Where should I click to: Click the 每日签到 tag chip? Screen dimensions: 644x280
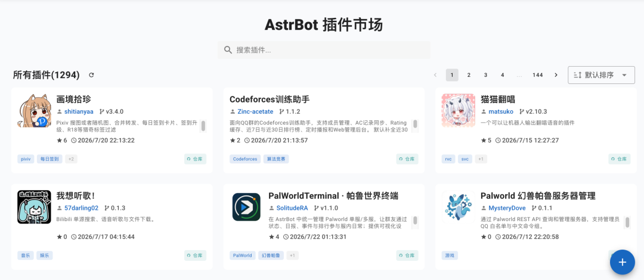tap(49, 159)
